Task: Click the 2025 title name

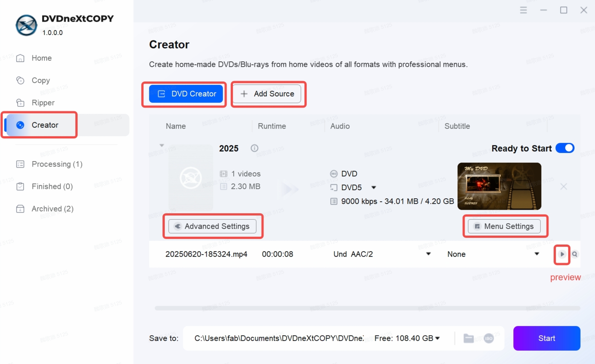Action: (228, 148)
